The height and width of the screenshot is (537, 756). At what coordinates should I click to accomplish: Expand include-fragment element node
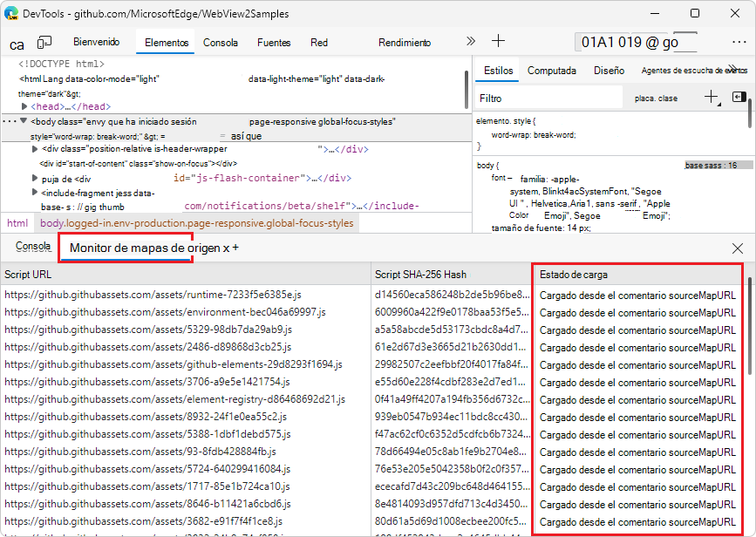click(x=35, y=192)
